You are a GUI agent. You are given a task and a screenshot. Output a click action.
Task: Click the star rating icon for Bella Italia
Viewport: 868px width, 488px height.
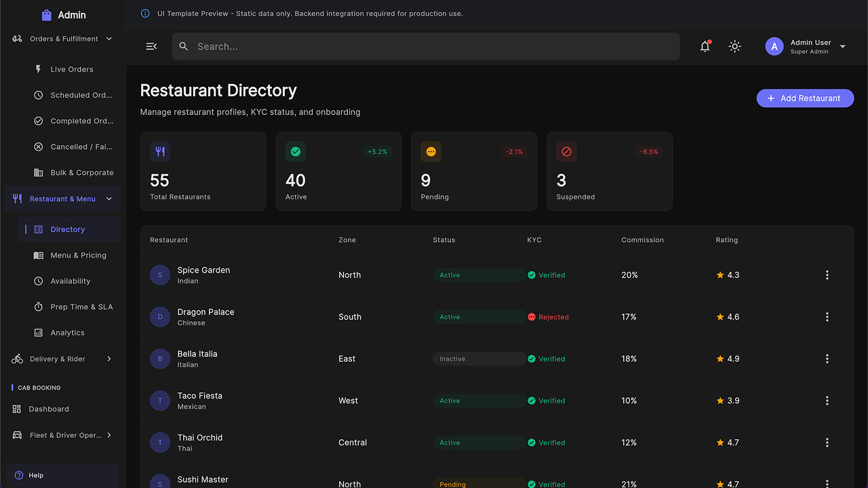[720, 359]
